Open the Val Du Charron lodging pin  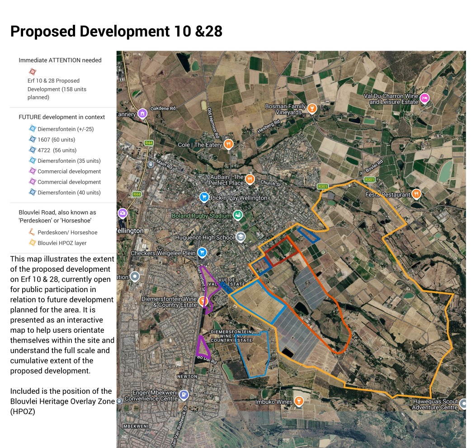pyautogui.click(x=424, y=98)
